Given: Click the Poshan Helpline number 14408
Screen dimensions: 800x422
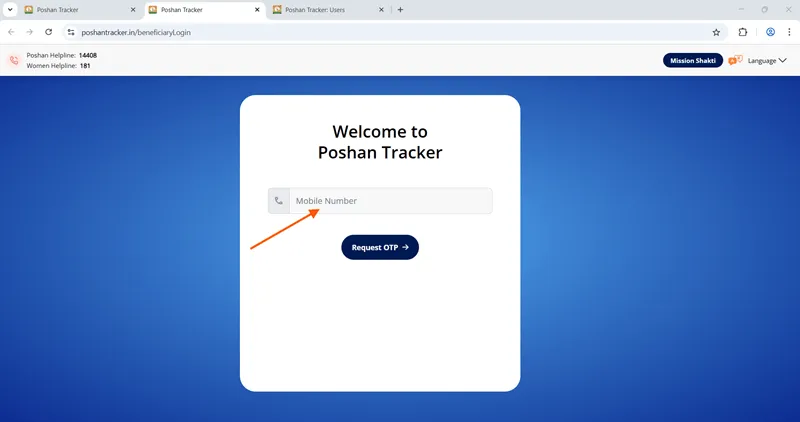Looking at the screenshot, I should pyautogui.click(x=88, y=55).
